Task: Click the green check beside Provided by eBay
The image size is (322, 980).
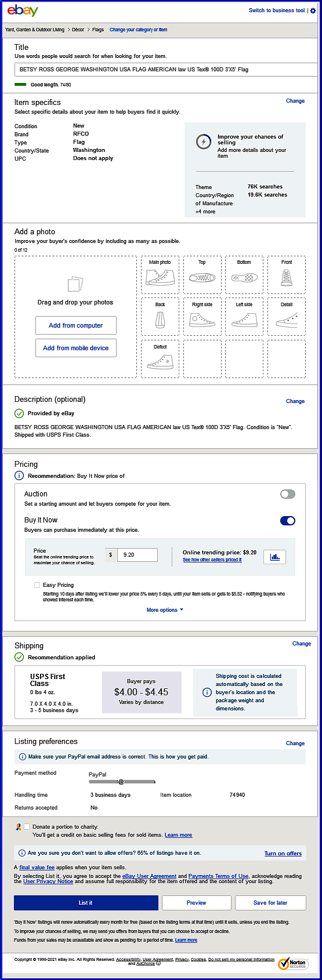Action: tap(19, 413)
